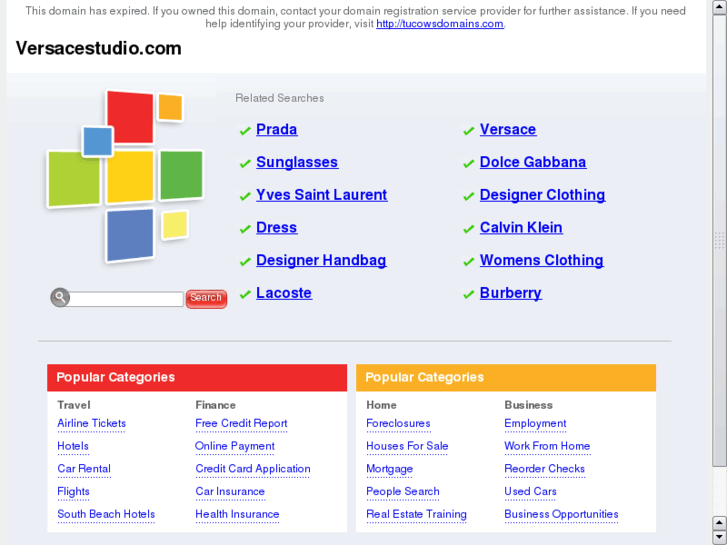This screenshot has width=727, height=545.
Task: Click the scrollbar down arrow at bottom
Action: click(x=719, y=537)
